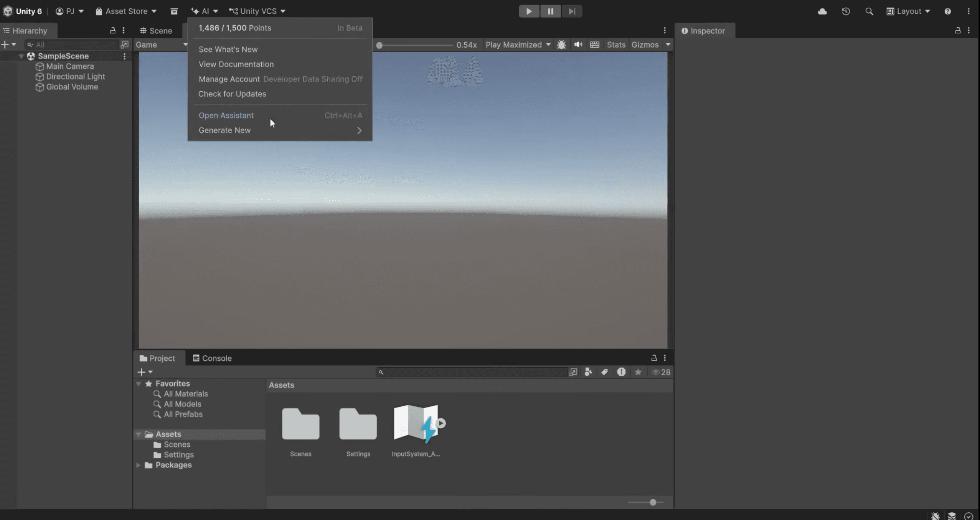Open the Asset Store dropdown
This screenshot has height=520, width=980.
(126, 11)
